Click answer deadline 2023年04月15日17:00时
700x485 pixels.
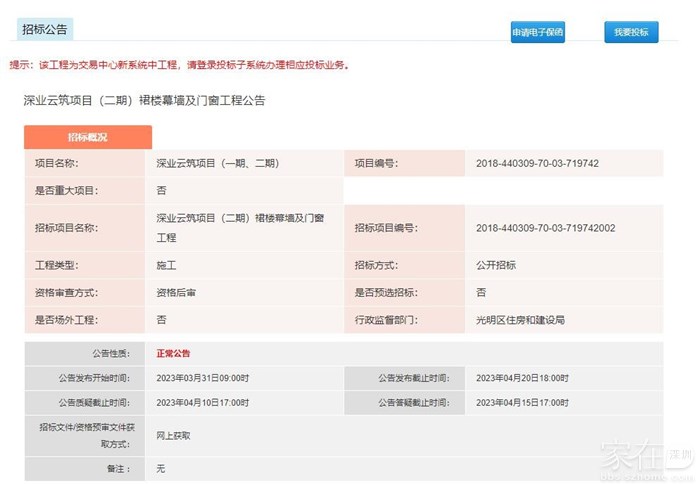click(x=522, y=402)
